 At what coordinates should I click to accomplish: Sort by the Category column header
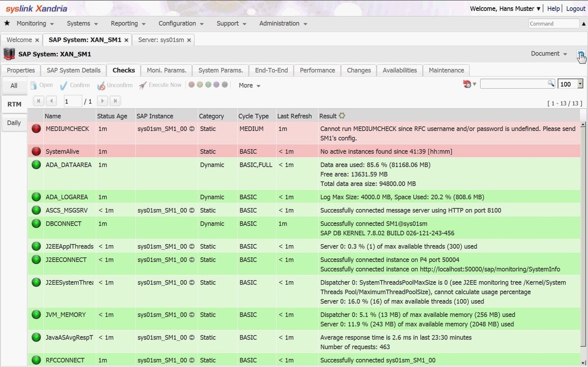coord(211,116)
